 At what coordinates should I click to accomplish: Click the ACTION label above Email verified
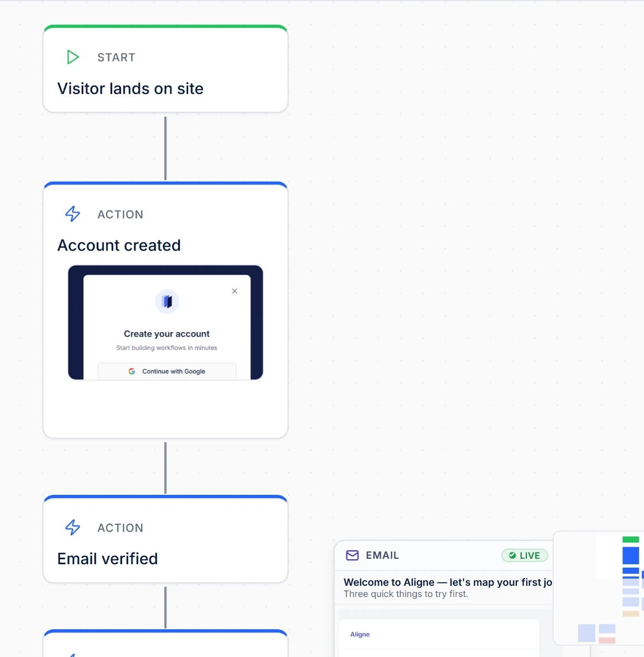click(120, 528)
